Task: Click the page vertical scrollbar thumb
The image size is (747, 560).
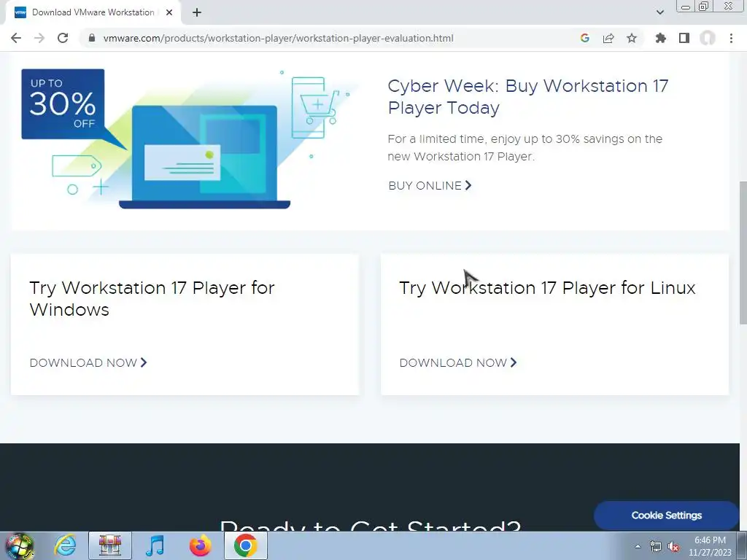Action: pos(743,253)
